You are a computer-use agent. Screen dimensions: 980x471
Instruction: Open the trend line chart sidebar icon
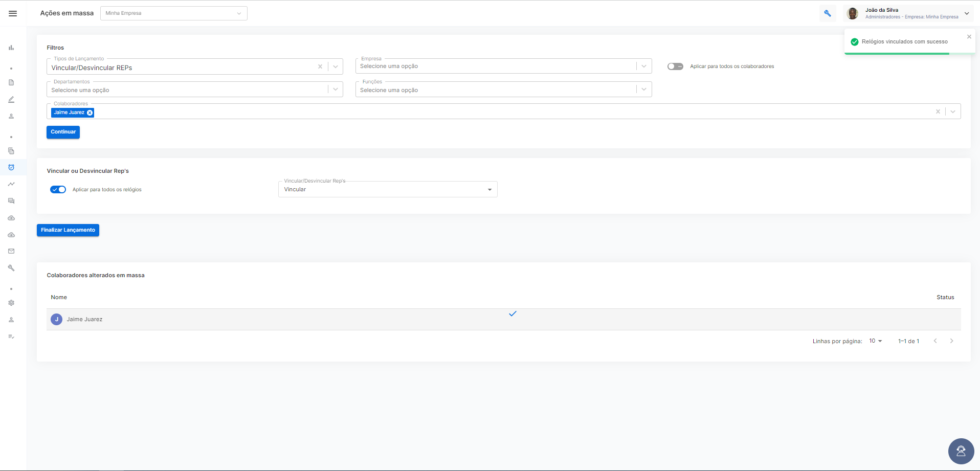point(11,184)
